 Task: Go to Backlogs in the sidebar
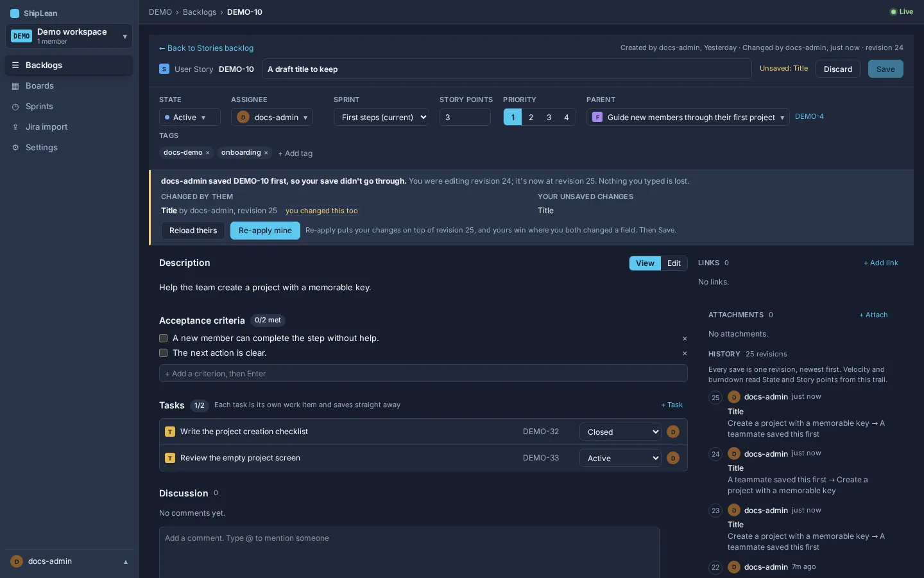tap(69, 66)
